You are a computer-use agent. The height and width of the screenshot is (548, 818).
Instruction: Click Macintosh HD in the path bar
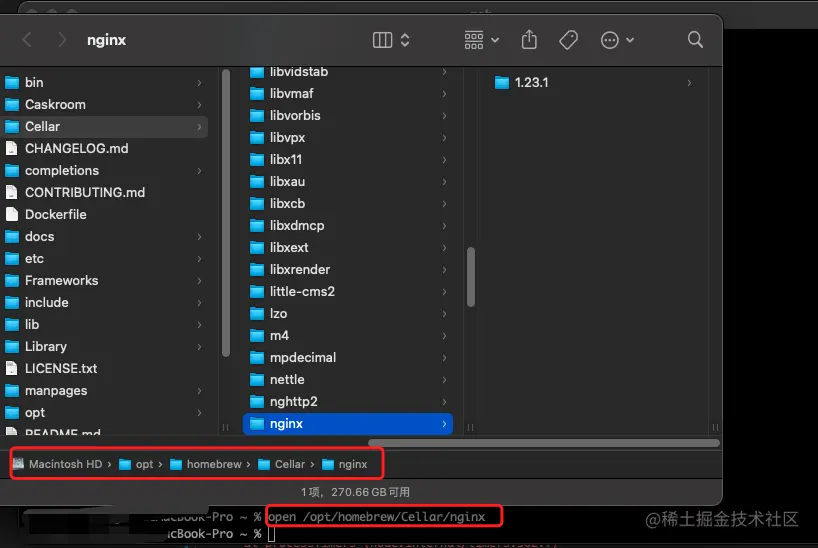pos(57,464)
